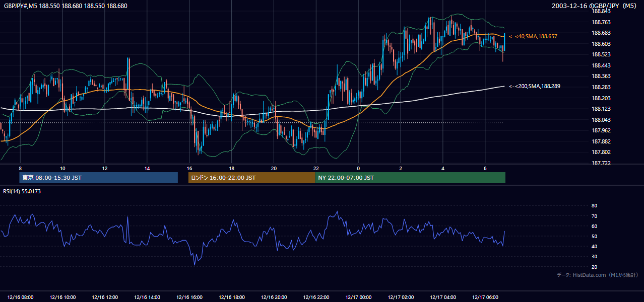The width and height of the screenshot is (644, 302).
Task: Click the bottom timestamp 12/16 16:00
Action: tap(189, 297)
